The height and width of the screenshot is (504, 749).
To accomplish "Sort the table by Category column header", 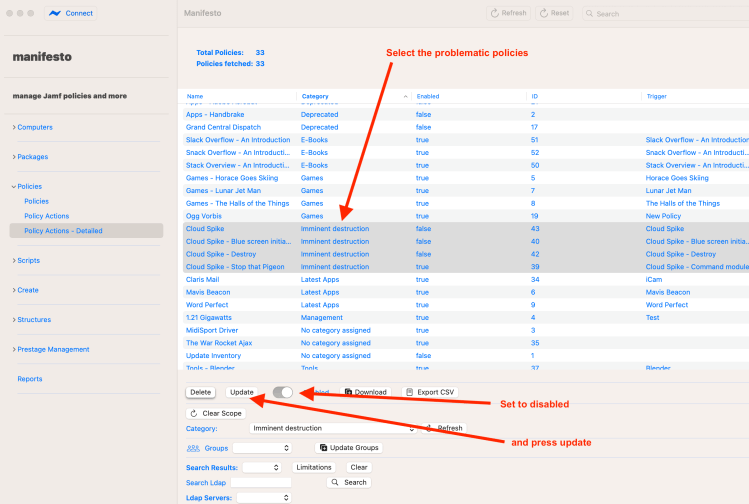I will click(x=314, y=96).
